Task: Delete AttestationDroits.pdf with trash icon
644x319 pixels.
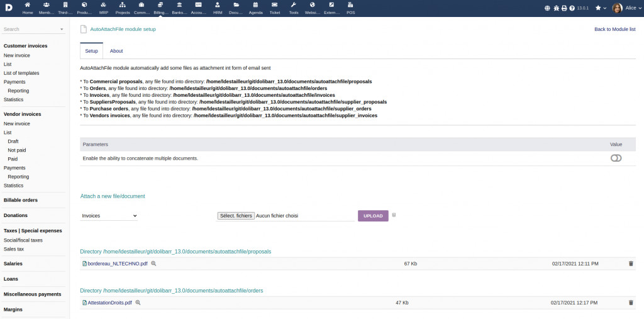Action: 631,303
